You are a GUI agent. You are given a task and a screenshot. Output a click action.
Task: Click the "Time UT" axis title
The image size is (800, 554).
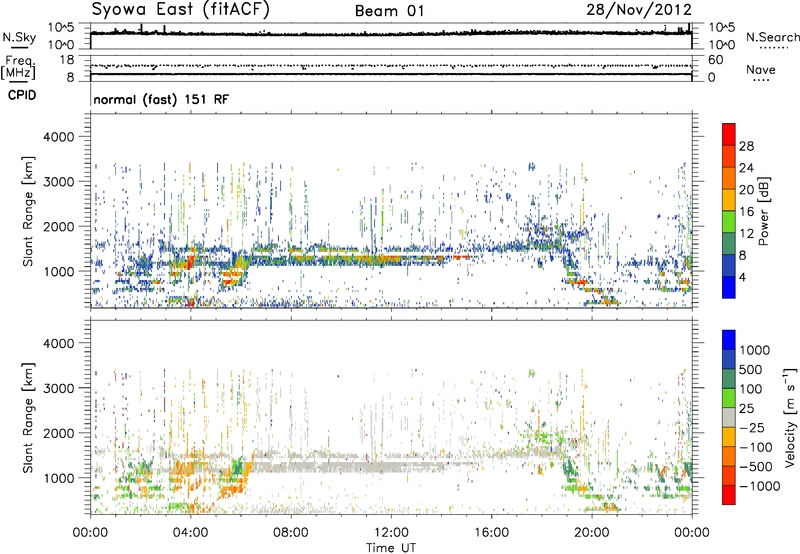pyautogui.click(x=391, y=548)
